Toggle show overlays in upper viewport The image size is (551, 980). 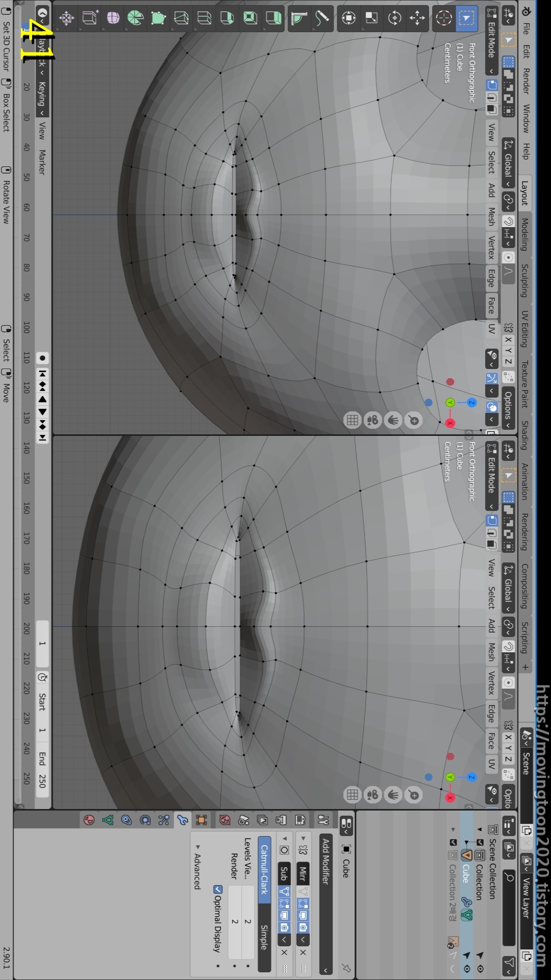(492, 407)
